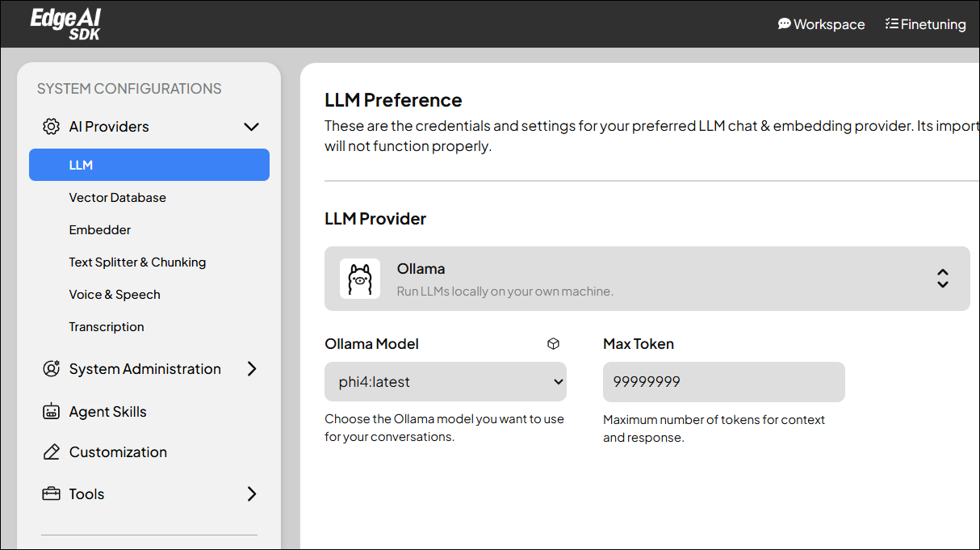Image resolution: width=980 pixels, height=550 pixels.
Task: Click the Max Token input field
Action: coord(723,382)
